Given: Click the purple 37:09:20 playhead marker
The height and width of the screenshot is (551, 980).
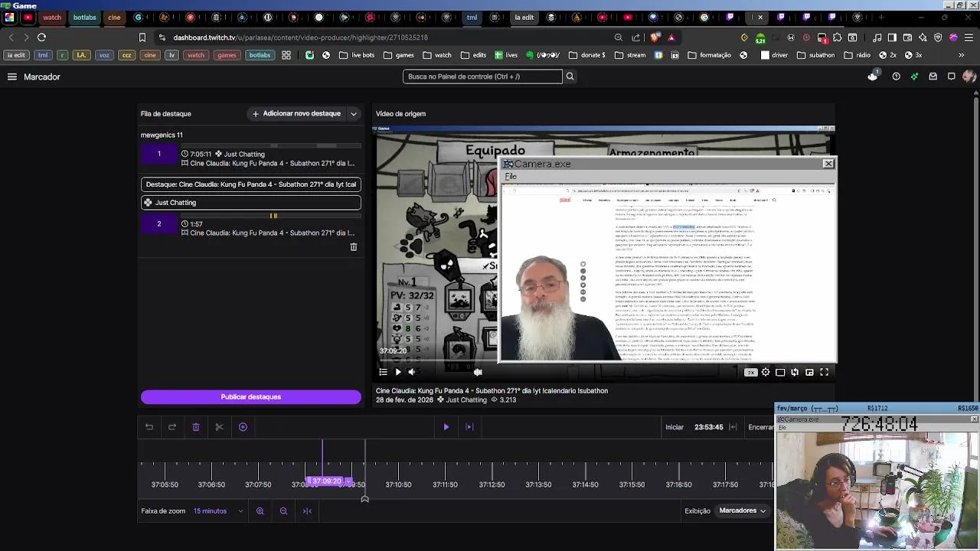Looking at the screenshot, I should point(327,481).
